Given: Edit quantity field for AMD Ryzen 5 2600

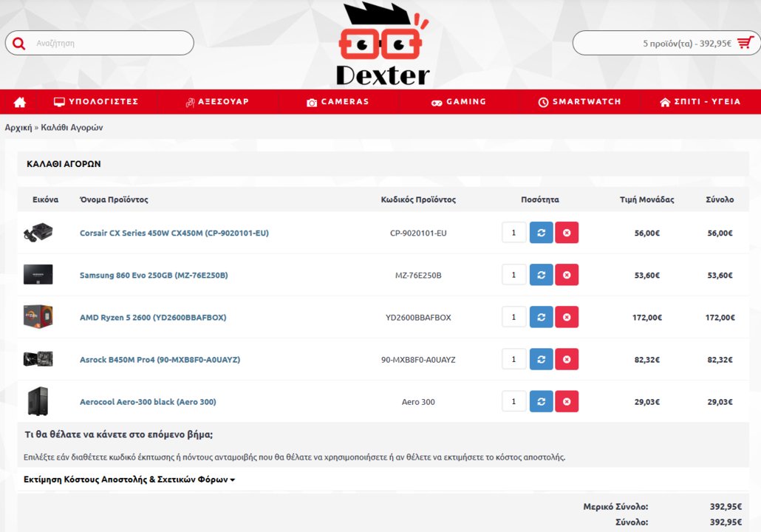Looking at the screenshot, I should tap(514, 317).
